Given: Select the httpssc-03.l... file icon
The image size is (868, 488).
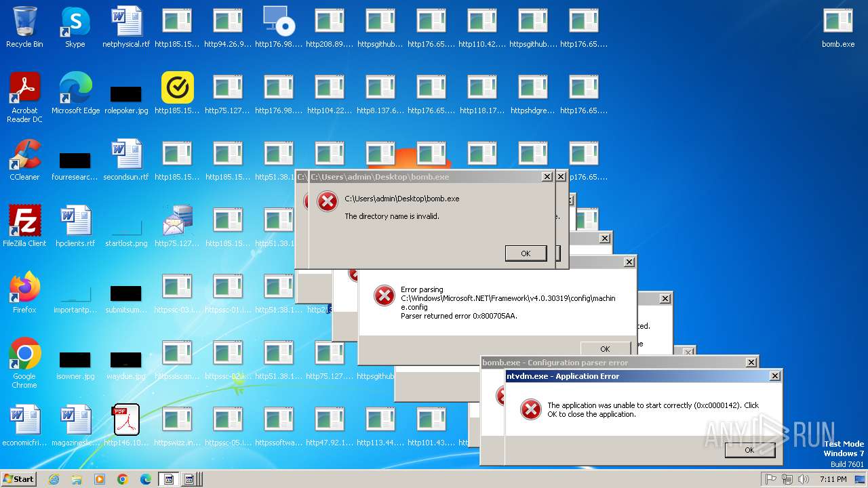Looking at the screenshot, I should [x=177, y=293].
